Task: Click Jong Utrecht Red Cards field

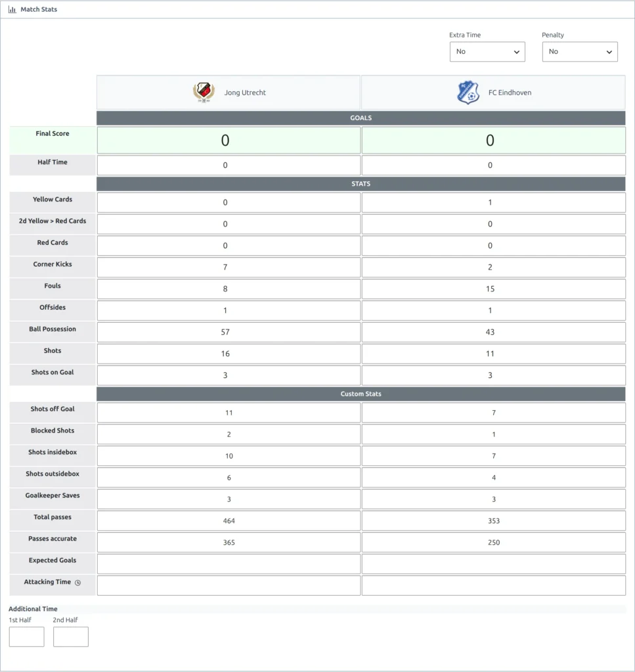Action: [x=229, y=245]
